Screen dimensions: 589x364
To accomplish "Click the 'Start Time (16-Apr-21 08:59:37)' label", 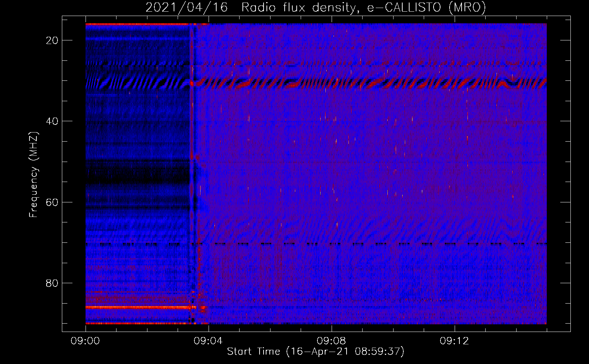I will [x=316, y=351].
